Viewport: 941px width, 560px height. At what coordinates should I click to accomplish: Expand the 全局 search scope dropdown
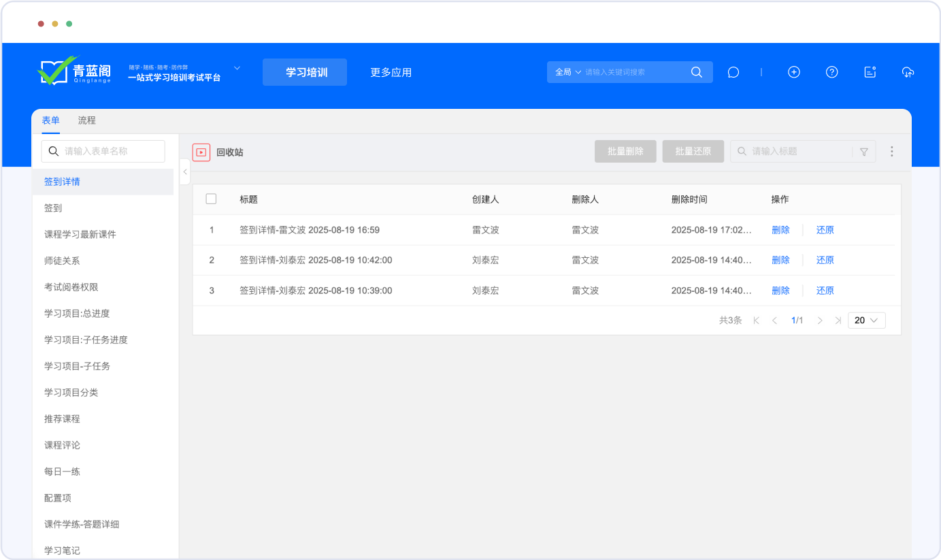[x=568, y=72]
